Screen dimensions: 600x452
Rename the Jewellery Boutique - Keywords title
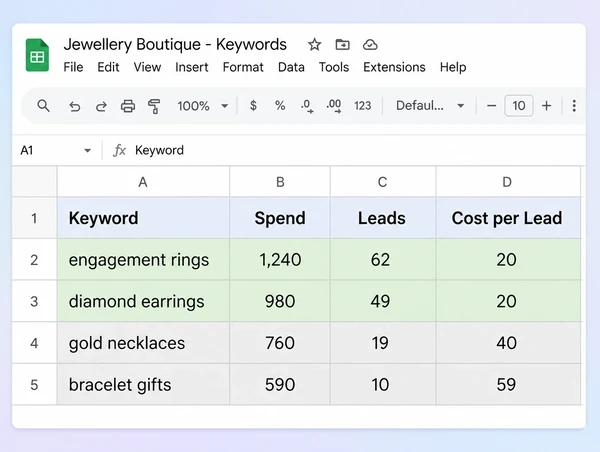coord(175,44)
